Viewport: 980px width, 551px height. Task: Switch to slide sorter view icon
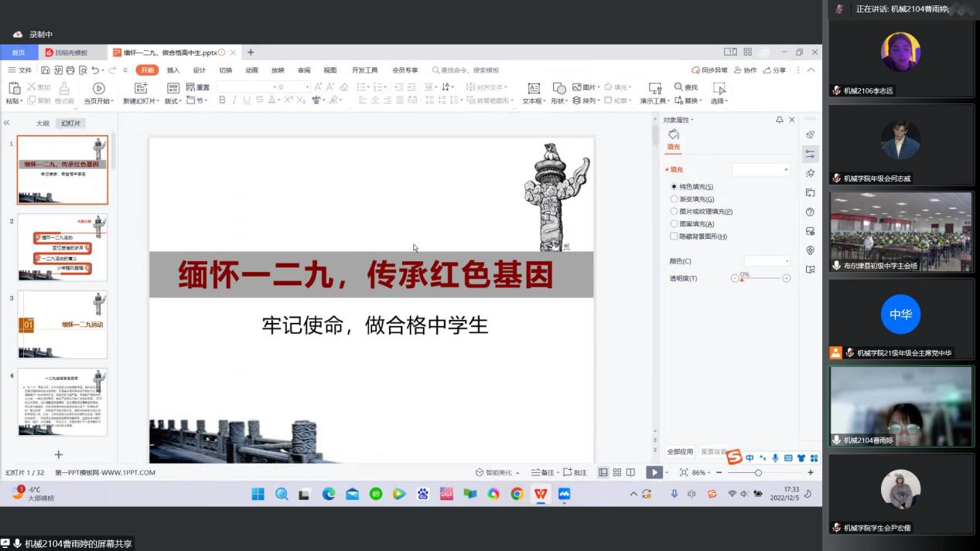(616, 472)
